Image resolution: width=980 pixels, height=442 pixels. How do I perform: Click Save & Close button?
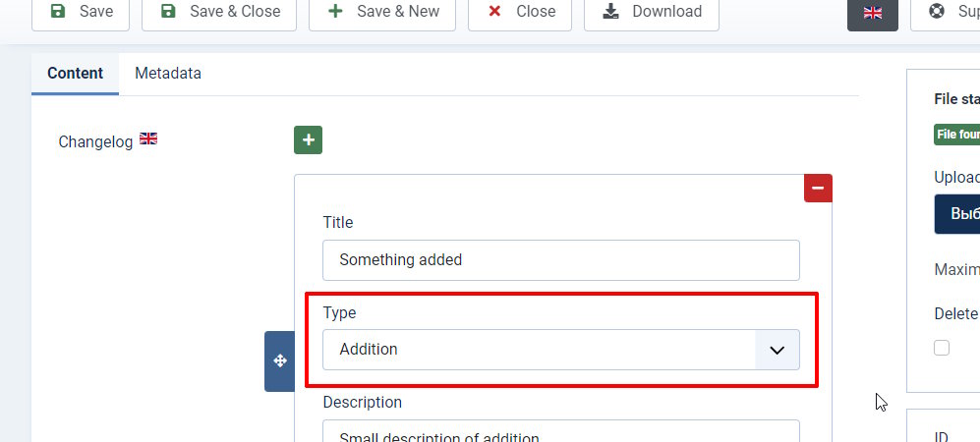pyautogui.click(x=219, y=12)
